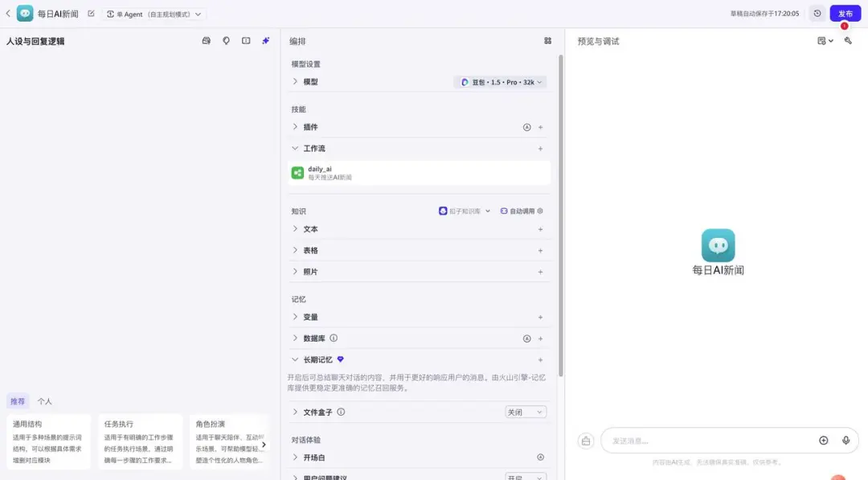This screenshot has height=480, width=868.
Task: Select the 推荐 tab
Action: point(18,401)
